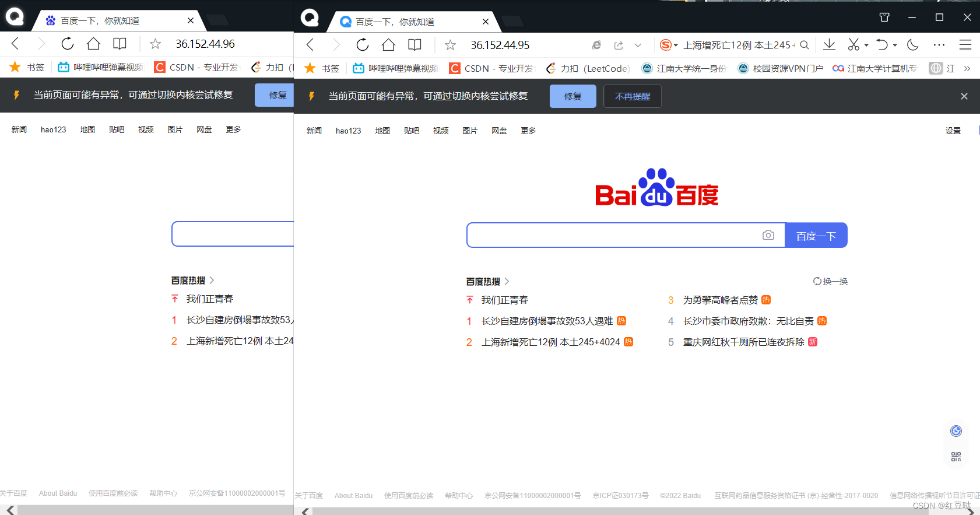Open 图片 nav link in right window

coord(470,131)
